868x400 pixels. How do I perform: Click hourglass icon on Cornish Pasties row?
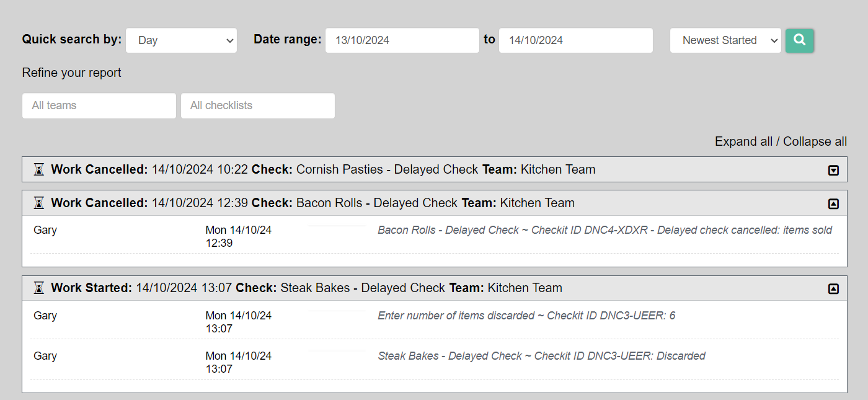[x=39, y=170]
